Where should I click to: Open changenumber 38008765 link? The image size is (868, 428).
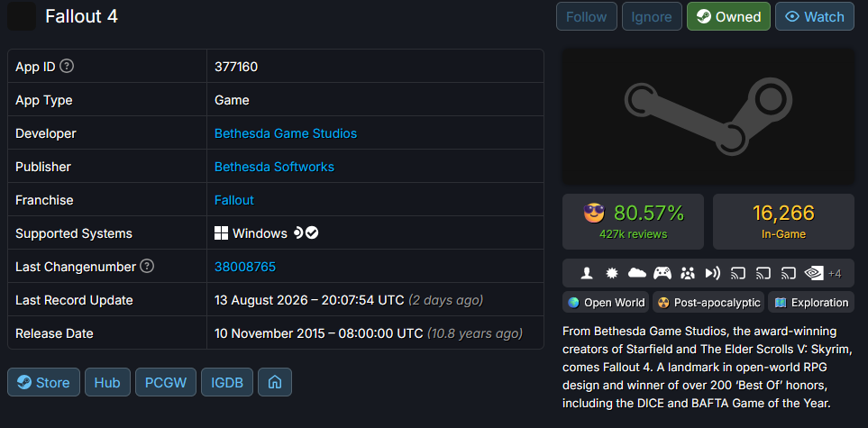click(x=245, y=267)
